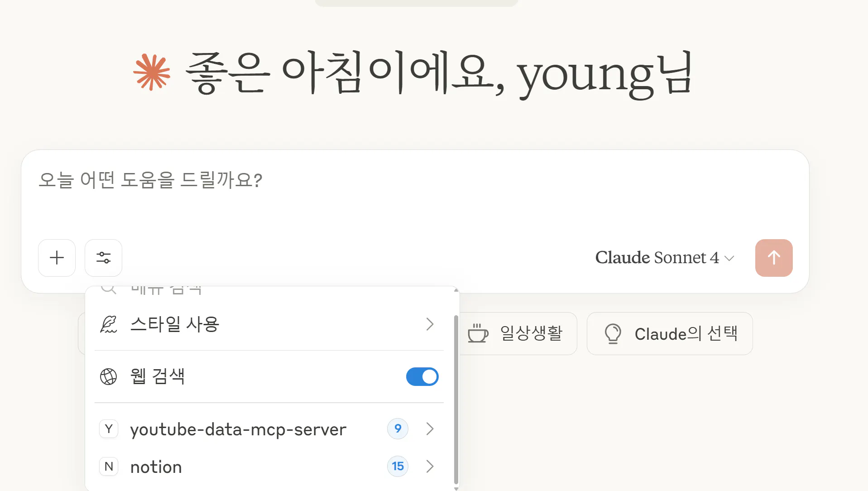Screen dimensions: 868x491
Task: Click the orange Claude starburst logo
Action: click(x=152, y=72)
